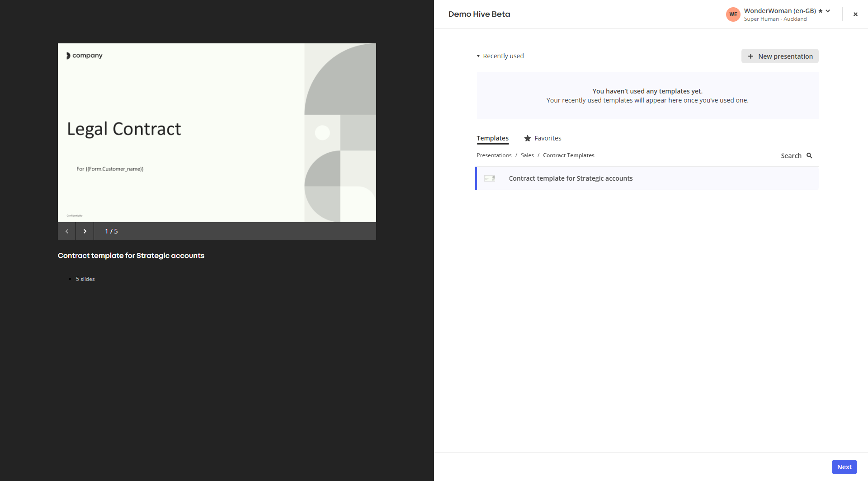This screenshot has width=868, height=481.
Task: Click the preview title below the slide
Action: (131, 256)
